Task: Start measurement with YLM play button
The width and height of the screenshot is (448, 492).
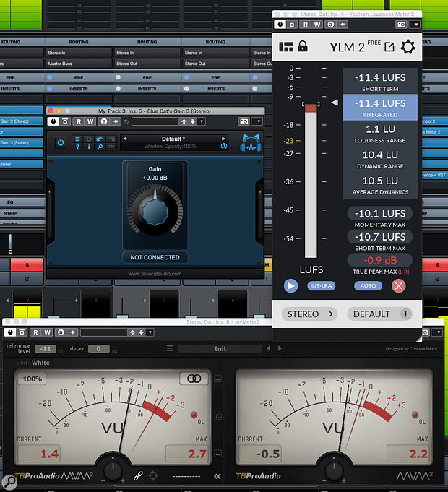Action: [290, 286]
